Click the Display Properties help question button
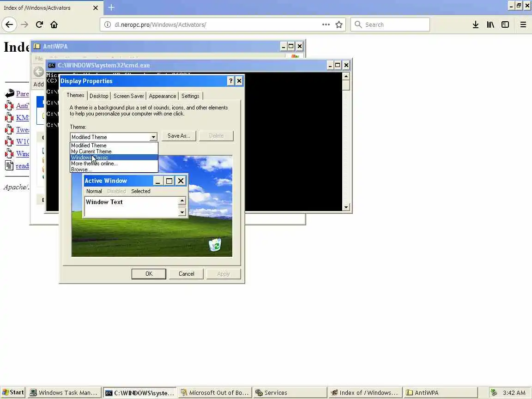This screenshot has width=532, height=399. tap(231, 81)
